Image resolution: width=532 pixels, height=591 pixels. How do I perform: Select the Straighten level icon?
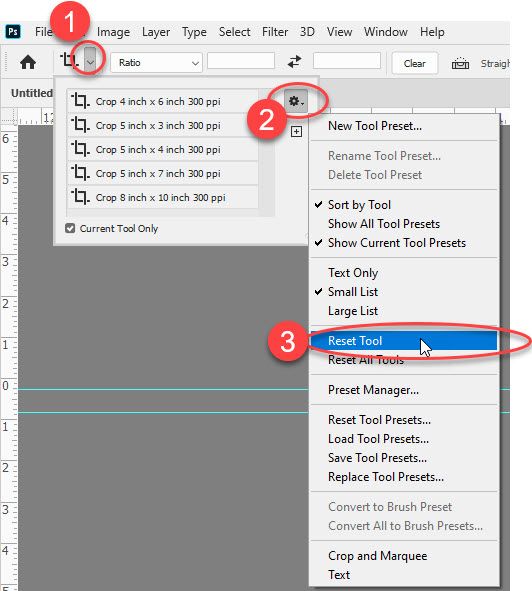(460, 63)
